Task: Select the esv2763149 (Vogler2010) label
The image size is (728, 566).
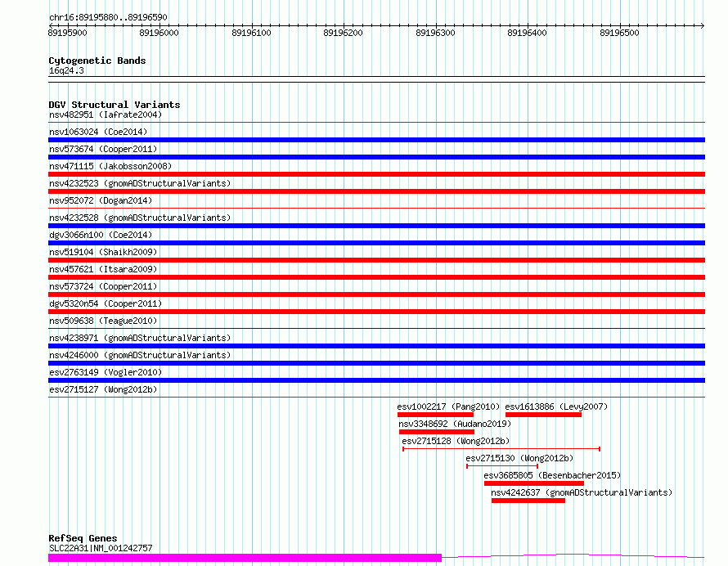Action: coord(106,372)
